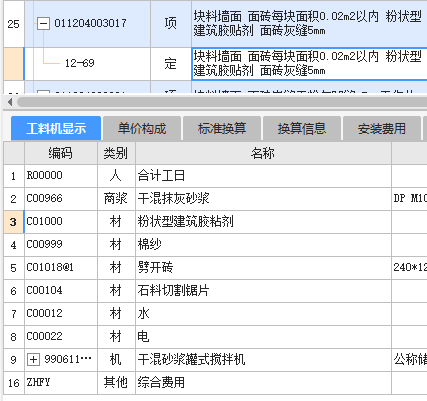Select the C00999 code cell

click(x=61, y=245)
